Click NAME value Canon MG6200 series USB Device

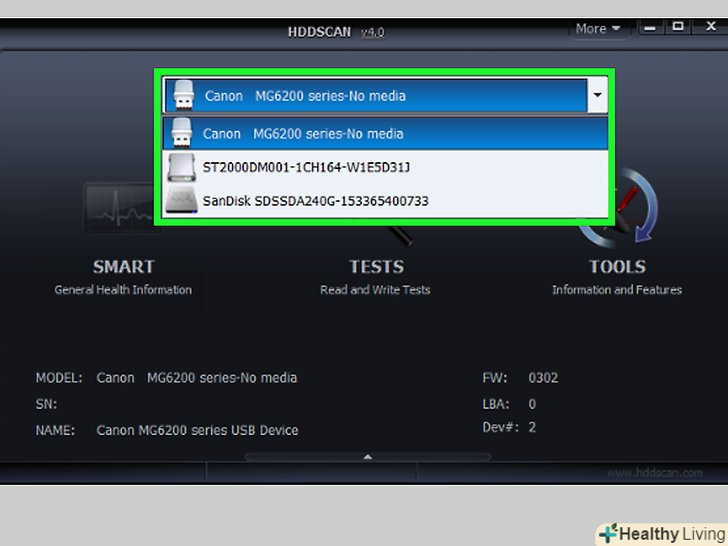[197, 430]
